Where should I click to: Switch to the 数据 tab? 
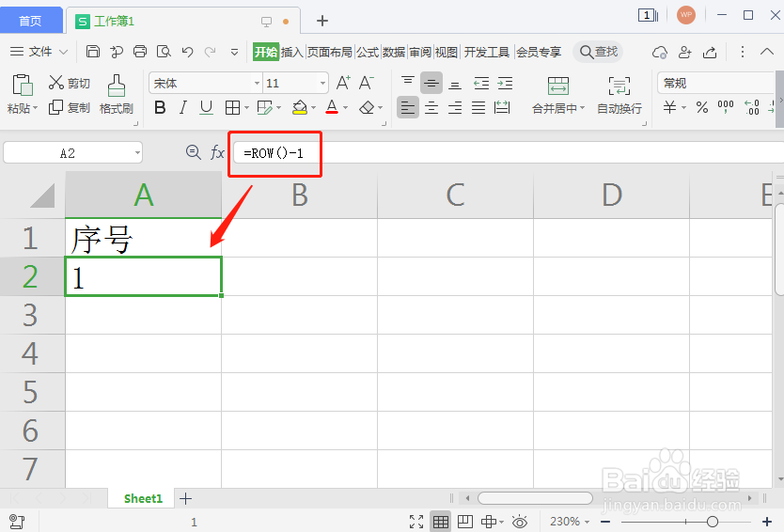tap(394, 52)
